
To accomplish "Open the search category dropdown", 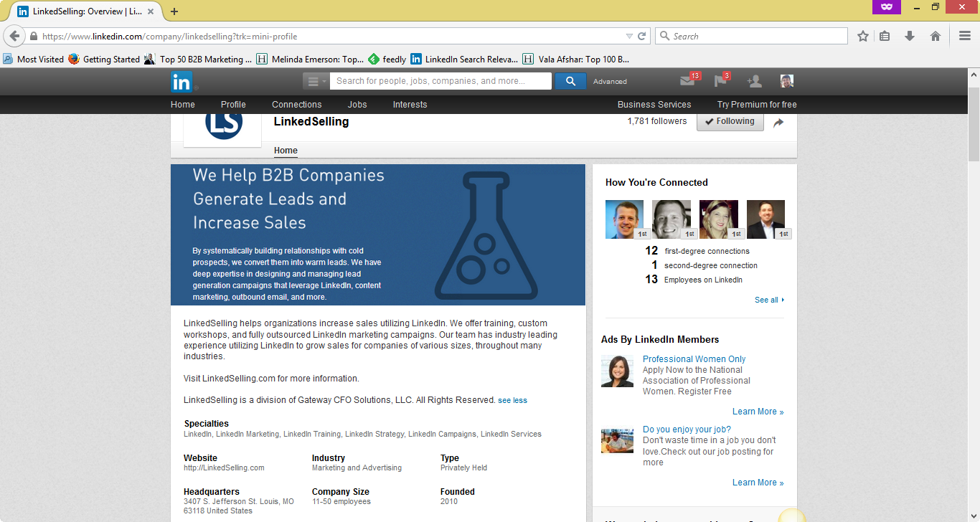I will (x=315, y=81).
